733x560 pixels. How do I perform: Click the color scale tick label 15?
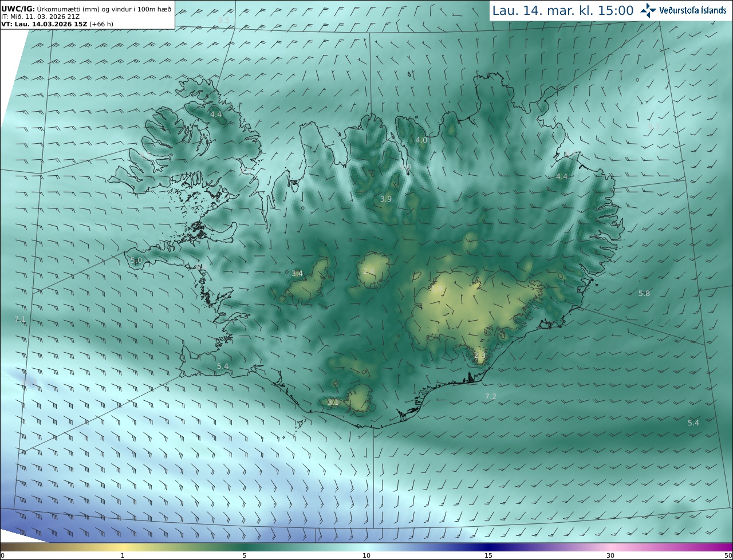point(488,555)
